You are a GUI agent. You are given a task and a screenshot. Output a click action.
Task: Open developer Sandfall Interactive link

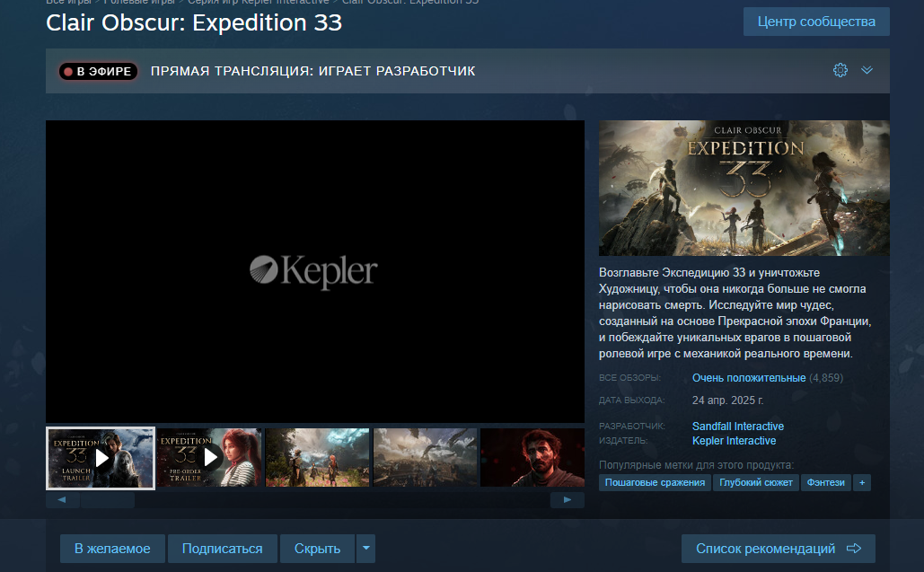(738, 427)
